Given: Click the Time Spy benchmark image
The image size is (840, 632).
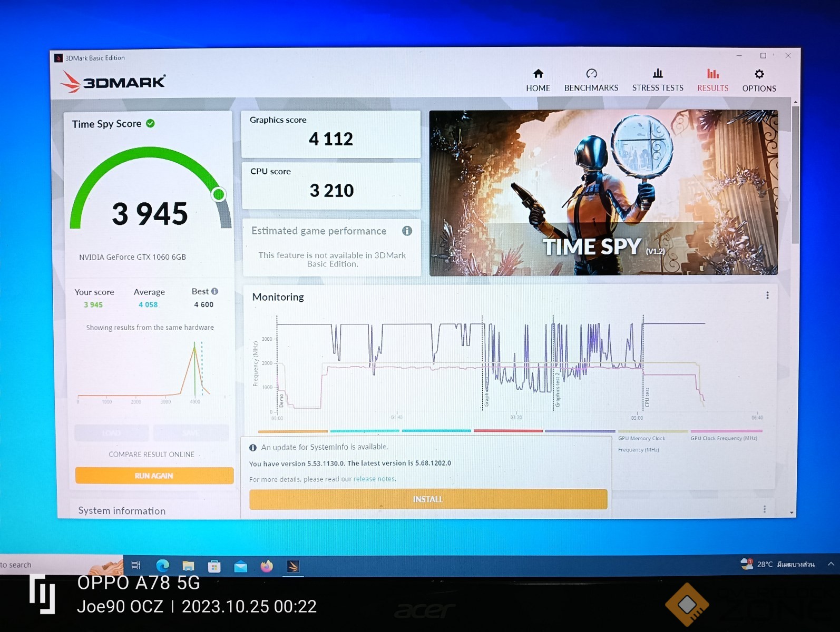Looking at the screenshot, I should click(603, 192).
